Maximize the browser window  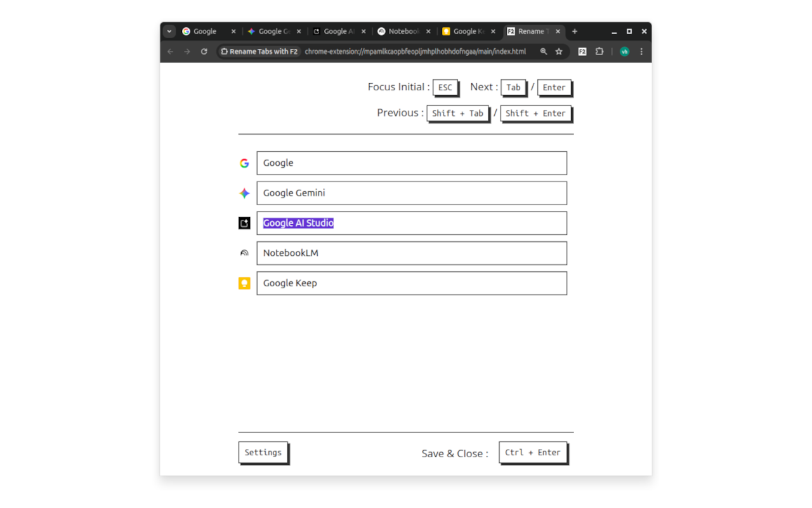[629, 31]
